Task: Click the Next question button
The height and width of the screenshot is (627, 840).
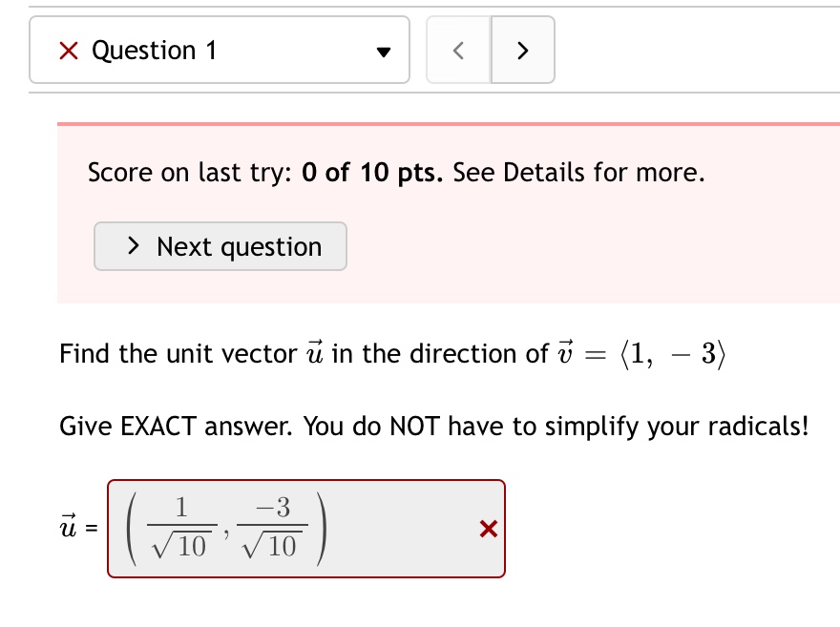Action: [x=220, y=246]
